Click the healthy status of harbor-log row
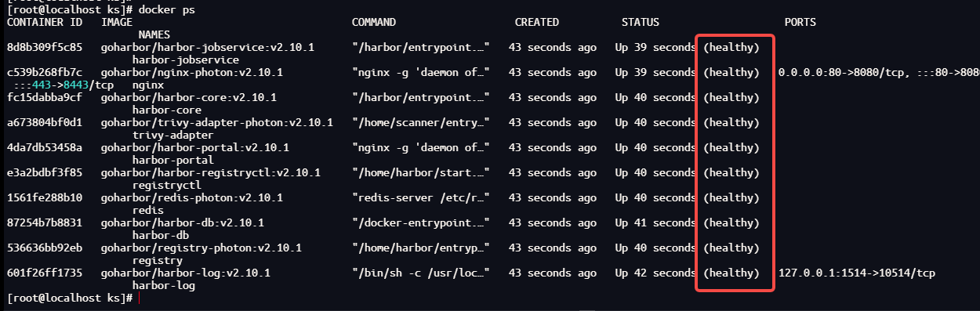980x311 pixels. coord(731,273)
